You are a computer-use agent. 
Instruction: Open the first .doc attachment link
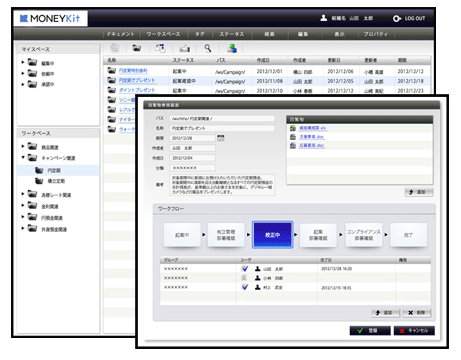pyautogui.click(x=312, y=137)
